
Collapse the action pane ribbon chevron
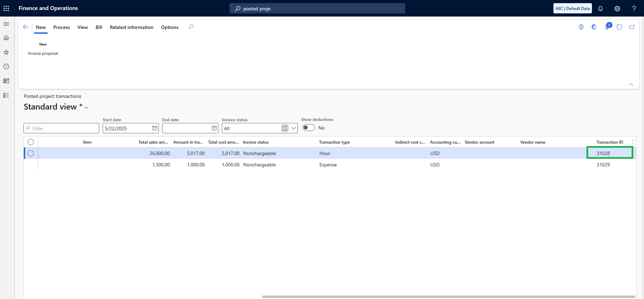tap(631, 85)
